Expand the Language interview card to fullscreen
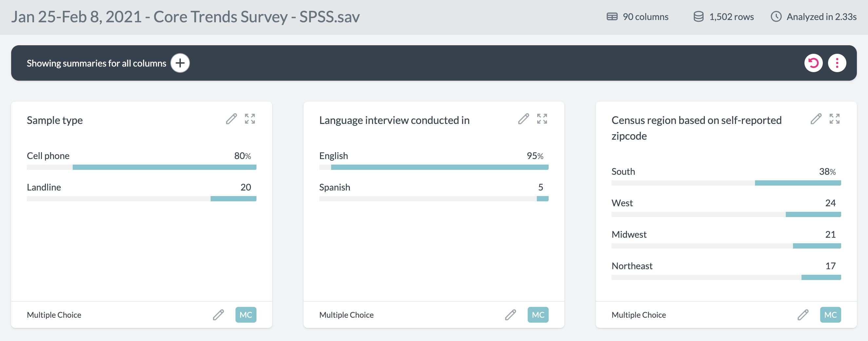This screenshot has height=341, width=868. 542,119
